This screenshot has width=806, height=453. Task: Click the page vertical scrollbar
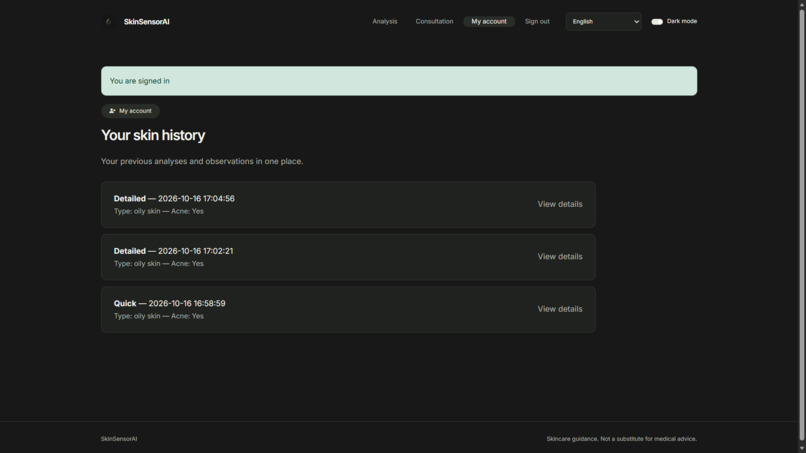(801, 226)
